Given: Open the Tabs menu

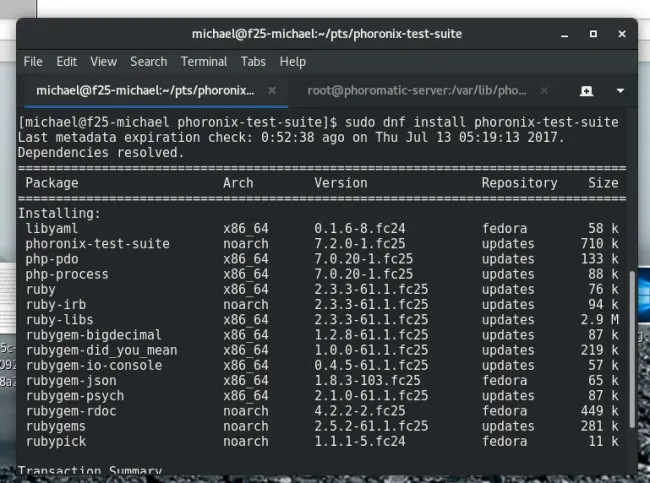Looking at the screenshot, I should (253, 62).
